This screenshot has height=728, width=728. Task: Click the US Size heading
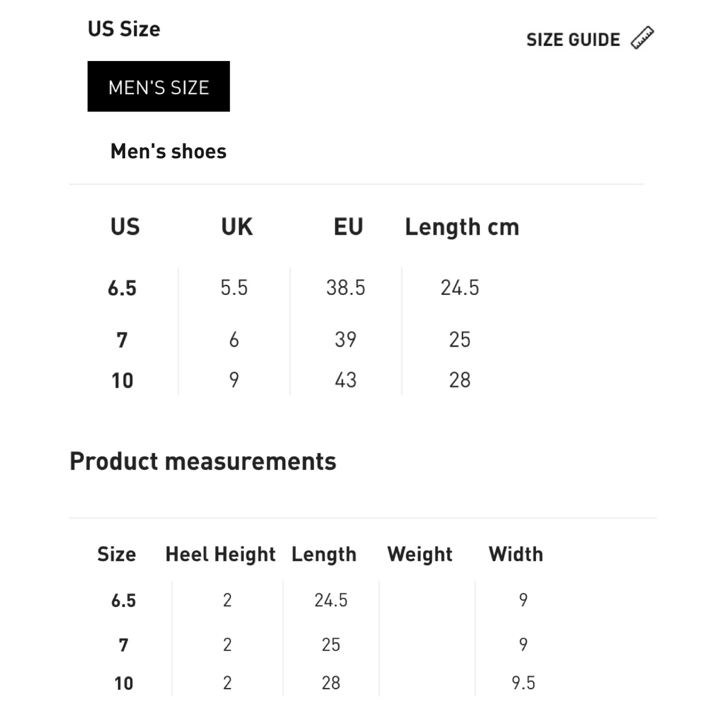[124, 29]
